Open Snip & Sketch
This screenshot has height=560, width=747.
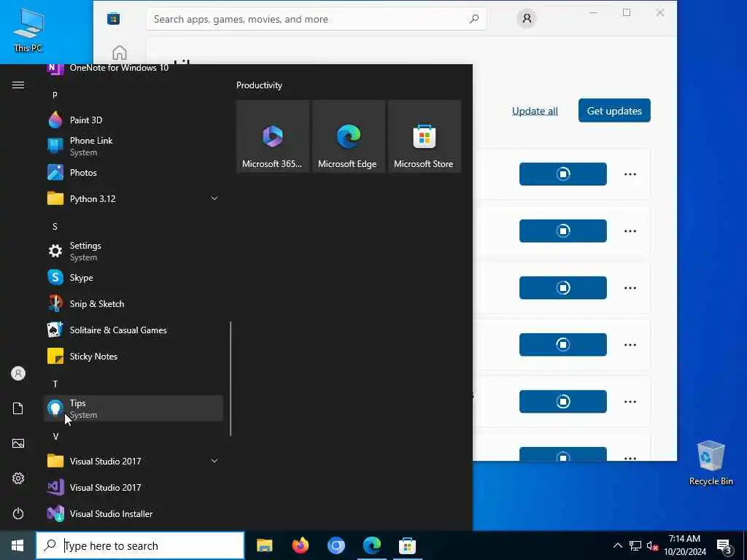[x=133, y=304]
